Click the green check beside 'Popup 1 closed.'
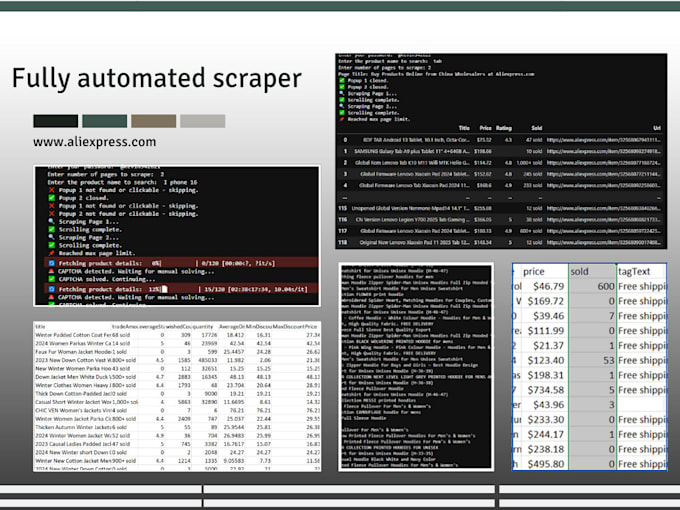 click(342, 81)
